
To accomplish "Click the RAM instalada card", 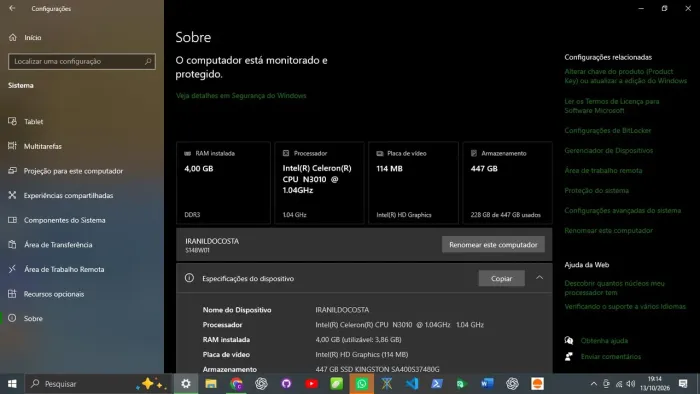I will coord(223,182).
